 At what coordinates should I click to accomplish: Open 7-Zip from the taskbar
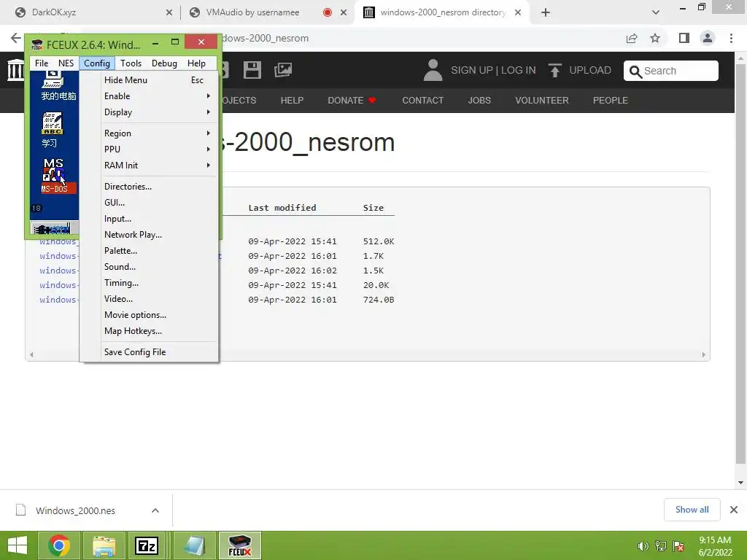point(147,545)
